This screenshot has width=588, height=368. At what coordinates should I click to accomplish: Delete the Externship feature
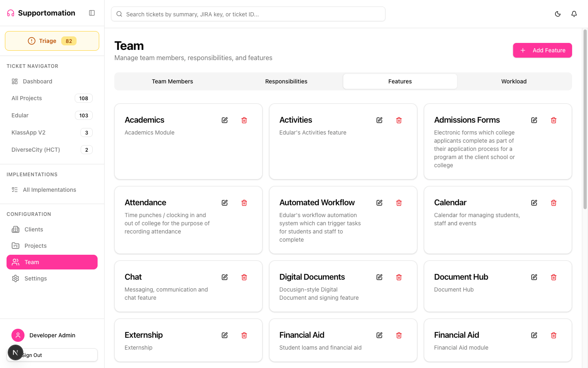[x=244, y=335]
